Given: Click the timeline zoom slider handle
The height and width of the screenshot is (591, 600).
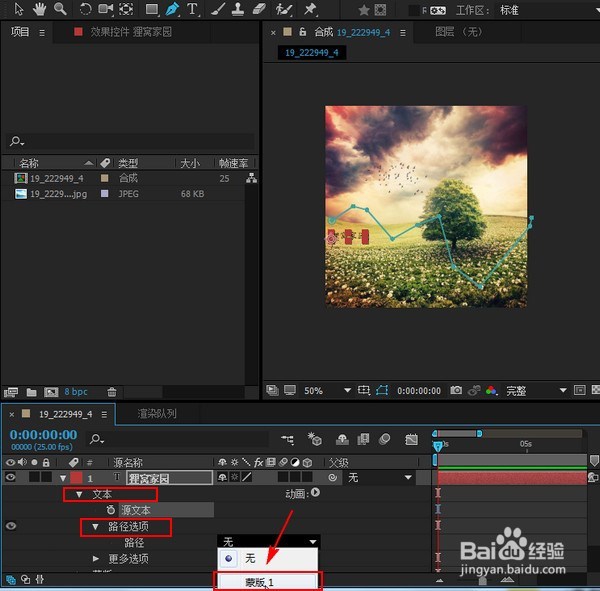Looking at the screenshot, I should pos(483,581).
